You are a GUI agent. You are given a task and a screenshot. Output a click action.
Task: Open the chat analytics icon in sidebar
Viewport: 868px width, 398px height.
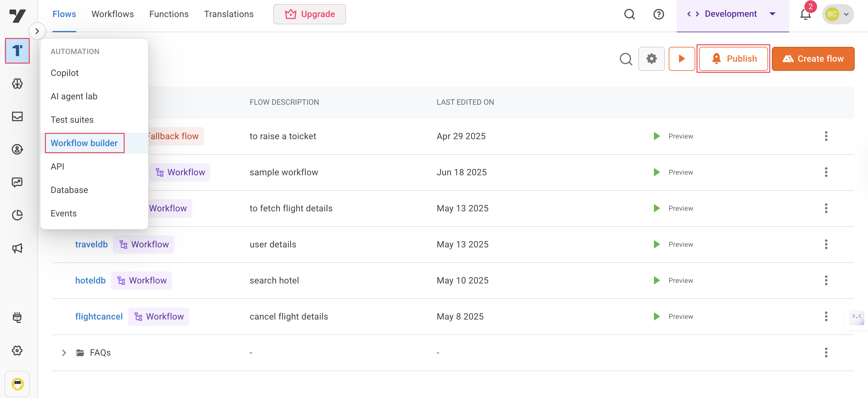point(17,182)
